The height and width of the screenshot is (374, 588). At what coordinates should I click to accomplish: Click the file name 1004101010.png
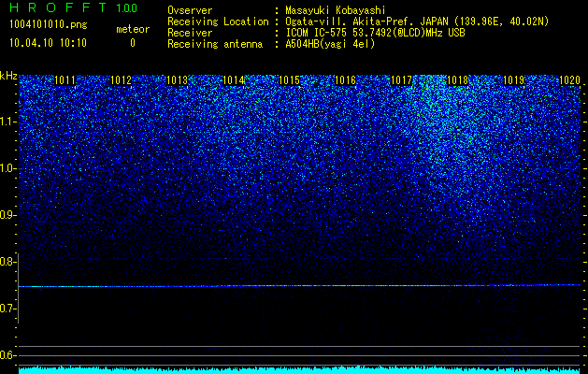(x=49, y=24)
